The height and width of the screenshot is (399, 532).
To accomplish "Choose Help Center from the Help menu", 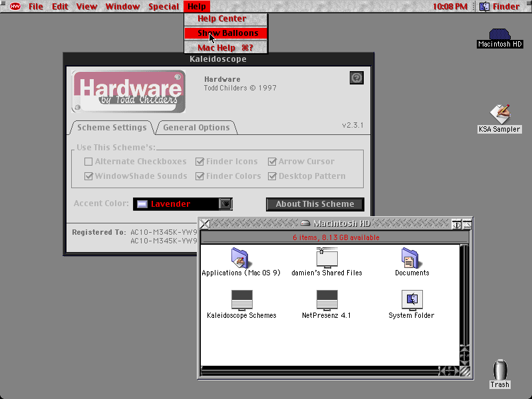I will pos(225,19).
